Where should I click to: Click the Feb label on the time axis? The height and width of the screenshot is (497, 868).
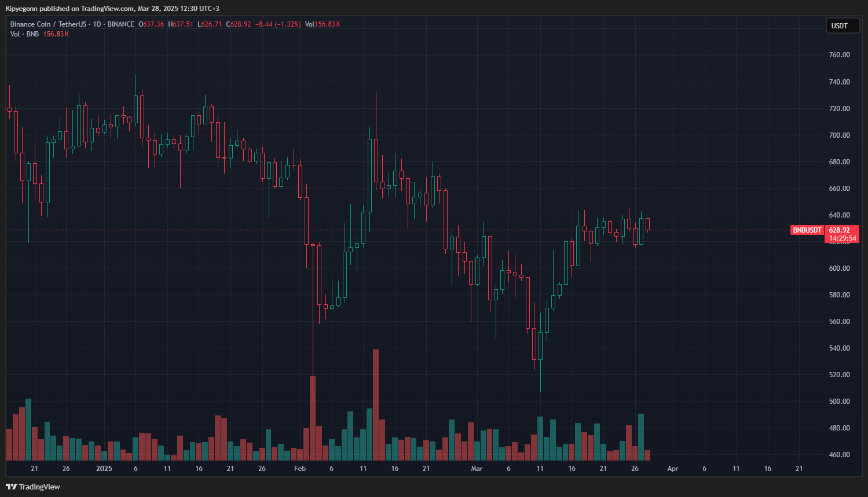click(x=300, y=469)
